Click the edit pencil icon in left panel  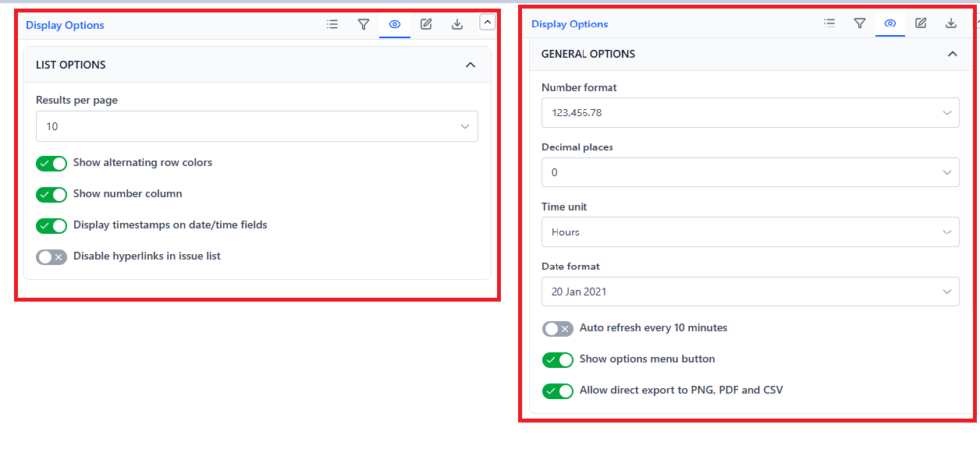426,24
